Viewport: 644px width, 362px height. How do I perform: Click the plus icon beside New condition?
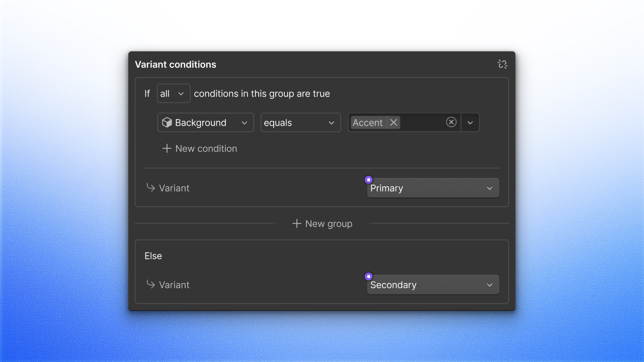pos(167,148)
